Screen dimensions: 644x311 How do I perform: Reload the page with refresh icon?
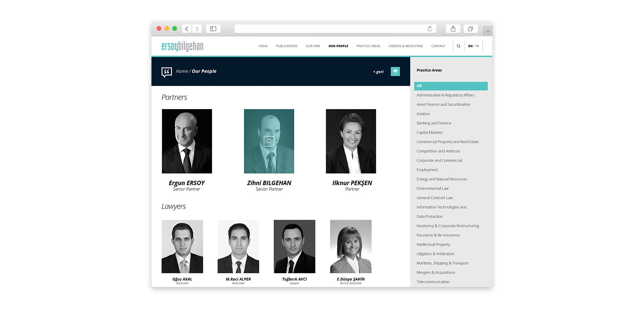[430, 29]
